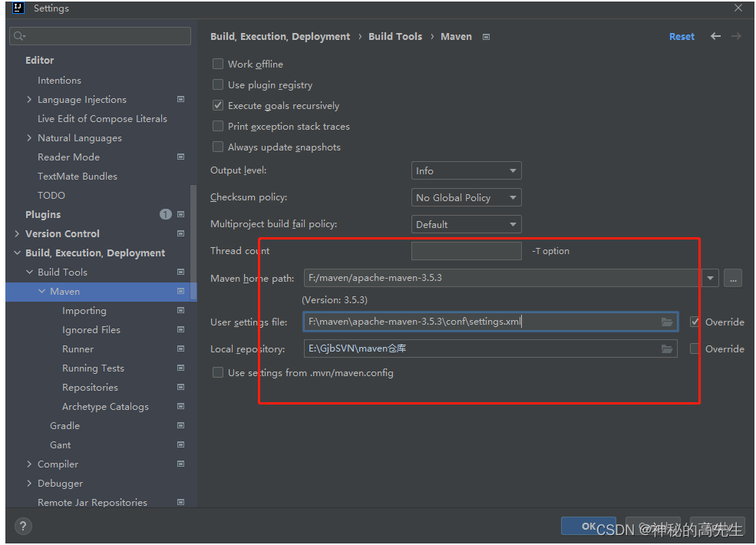756x545 pixels.
Task: Click project-level icon next to Gant
Action: coord(181,444)
